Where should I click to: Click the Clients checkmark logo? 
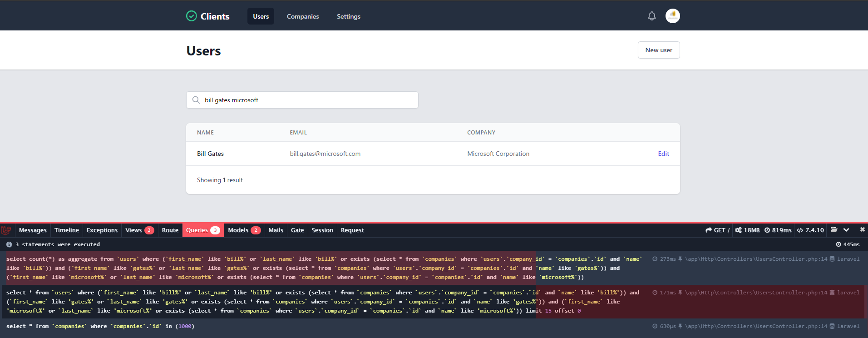tap(192, 16)
